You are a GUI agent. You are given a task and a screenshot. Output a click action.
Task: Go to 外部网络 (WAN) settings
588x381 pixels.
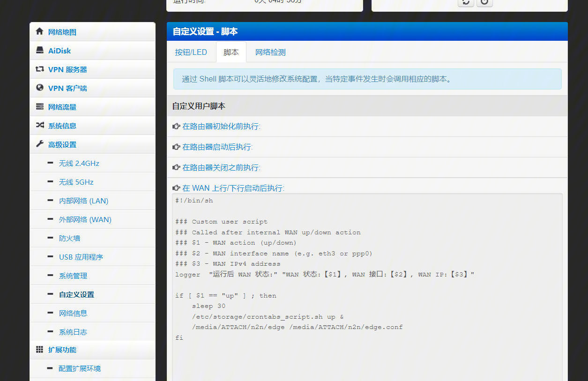coord(85,219)
